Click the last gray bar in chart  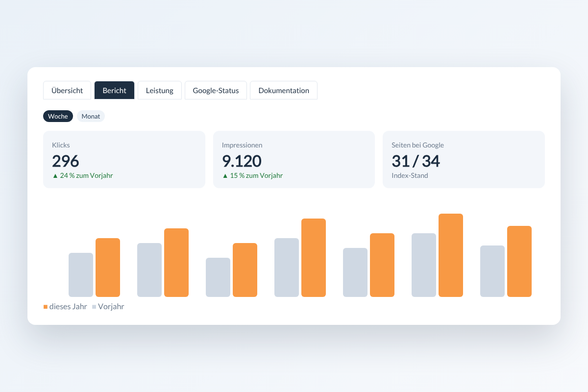coord(492,271)
